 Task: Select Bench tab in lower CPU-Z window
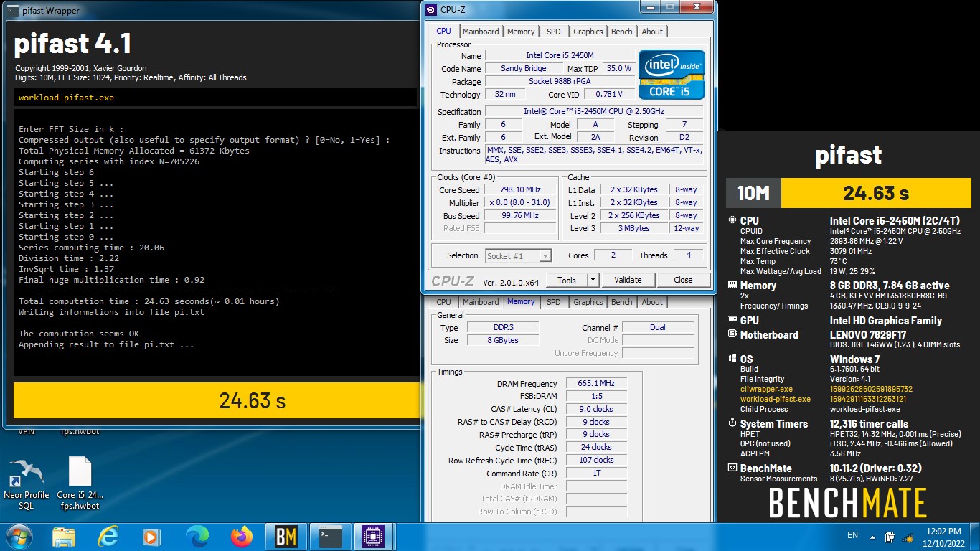(x=622, y=302)
